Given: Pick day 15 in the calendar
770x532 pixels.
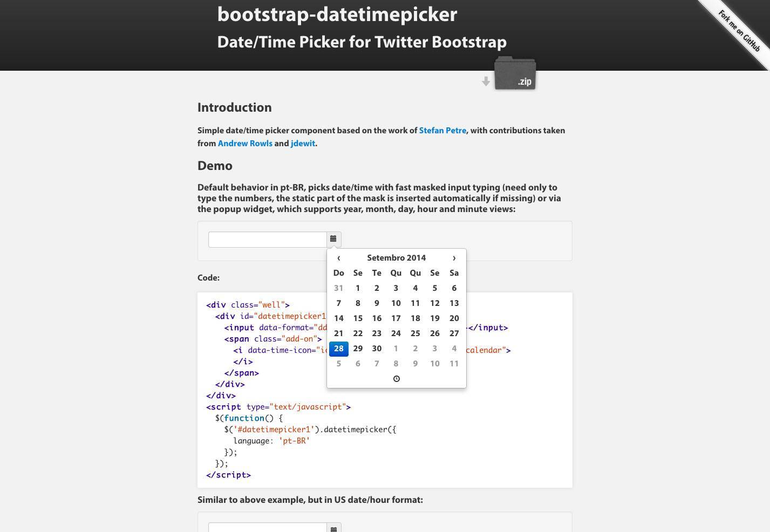Looking at the screenshot, I should (358, 318).
